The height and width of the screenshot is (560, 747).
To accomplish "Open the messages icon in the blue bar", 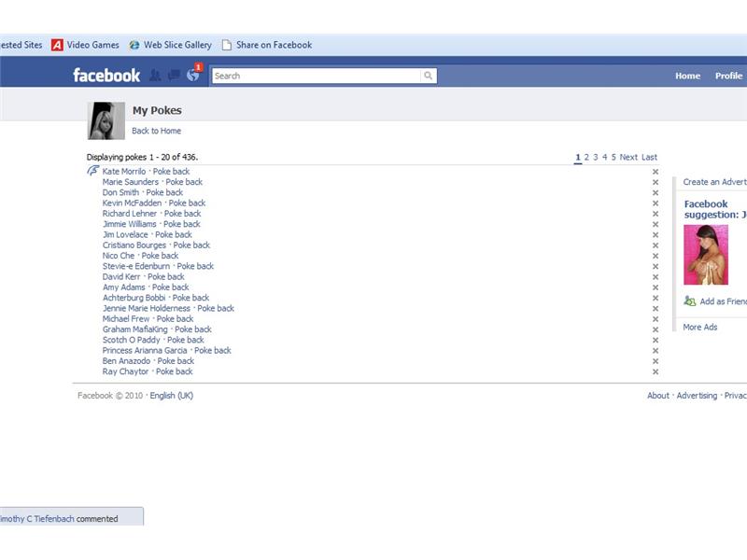I will click(174, 76).
